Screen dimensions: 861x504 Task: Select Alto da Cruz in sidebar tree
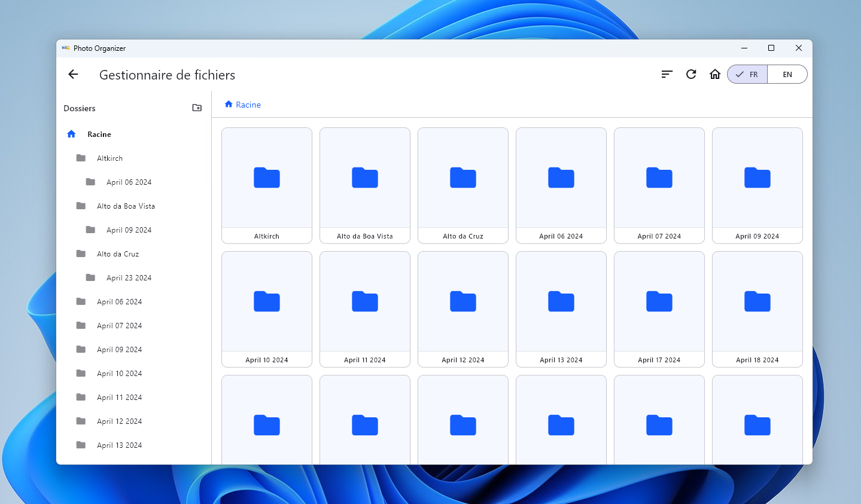pyautogui.click(x=118, y=254)
